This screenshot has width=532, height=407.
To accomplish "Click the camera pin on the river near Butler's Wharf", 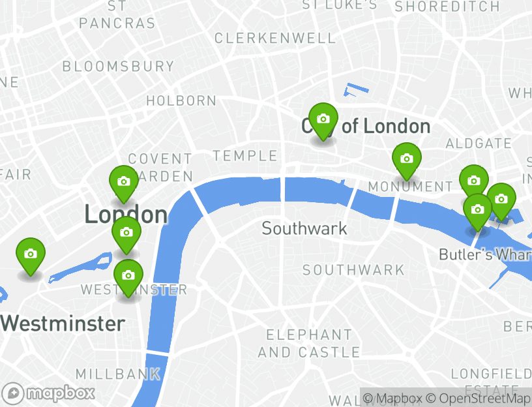I will point(477,212).
